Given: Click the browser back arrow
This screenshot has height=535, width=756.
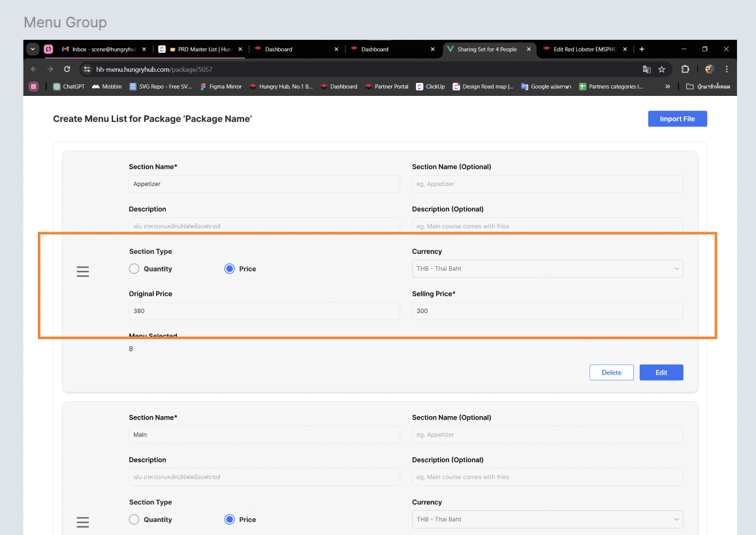Looking at the screenshot, I should [33, 69].
